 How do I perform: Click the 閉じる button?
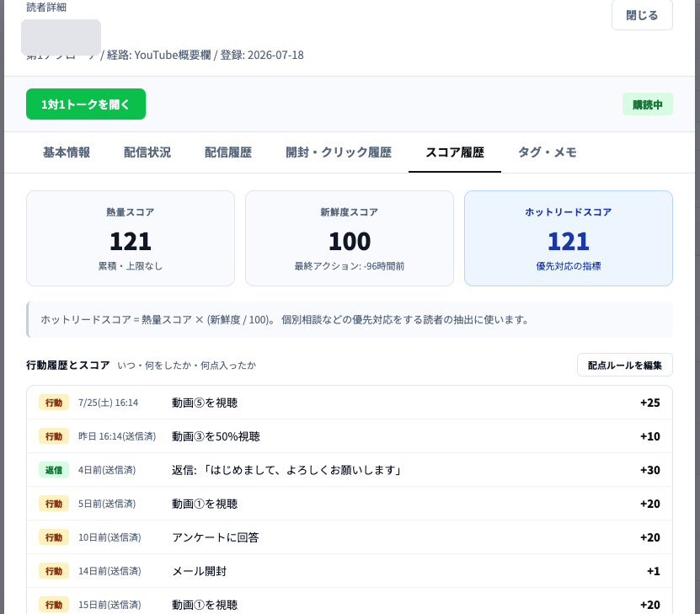[x=642, y=15]
